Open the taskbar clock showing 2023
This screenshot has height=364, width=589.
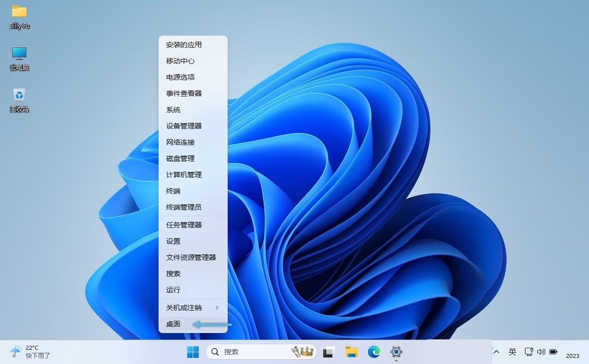point(572,356)
